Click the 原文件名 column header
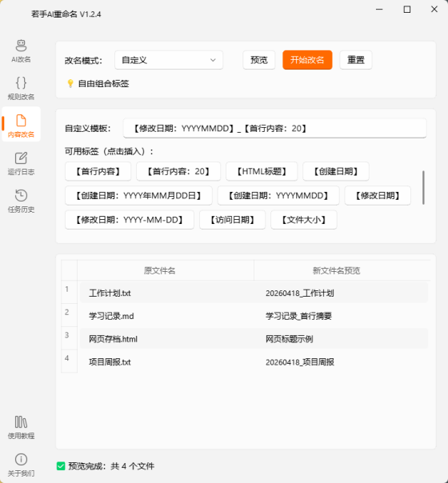 point(166,270)
